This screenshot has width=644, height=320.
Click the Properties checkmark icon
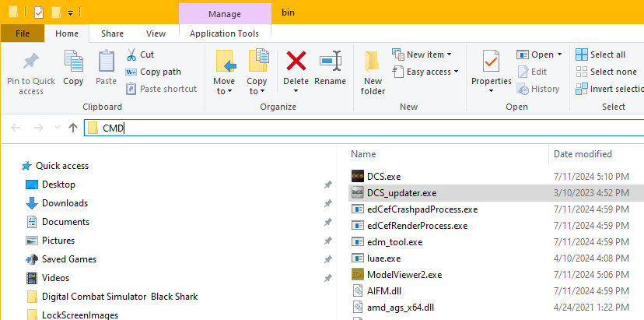pyautogui.click(x=492, y=62)
